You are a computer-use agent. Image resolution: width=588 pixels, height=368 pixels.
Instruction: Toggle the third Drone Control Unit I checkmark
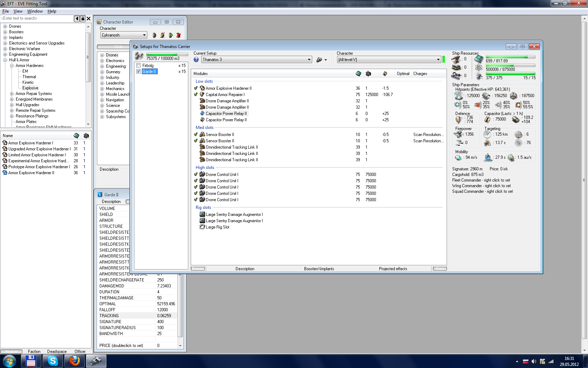[x=196, y=187]
